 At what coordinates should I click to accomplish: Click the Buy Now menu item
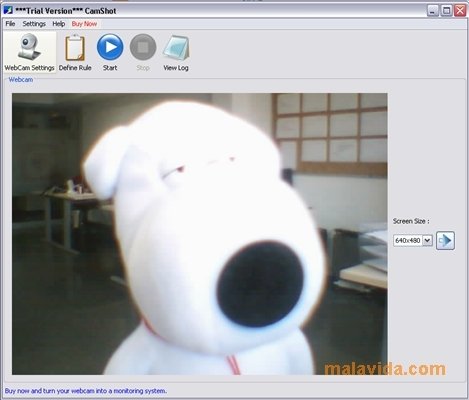pos(84,24)
